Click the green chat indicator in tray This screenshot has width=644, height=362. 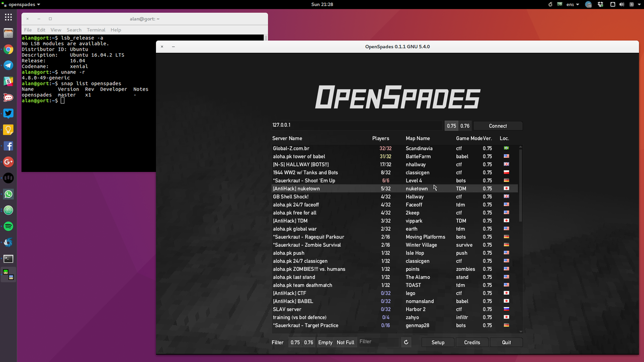tap(559, 4)
